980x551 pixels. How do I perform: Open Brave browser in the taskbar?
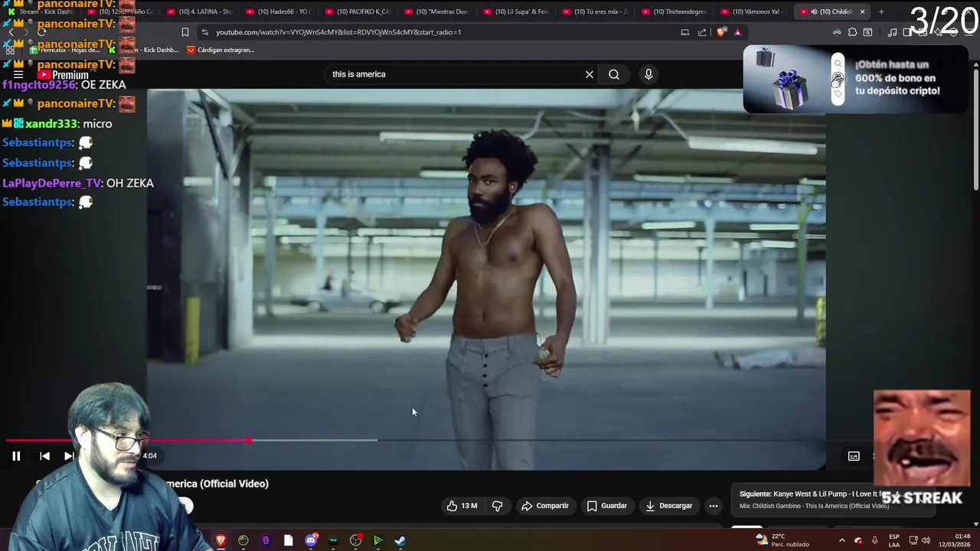[x=220, y=540]
